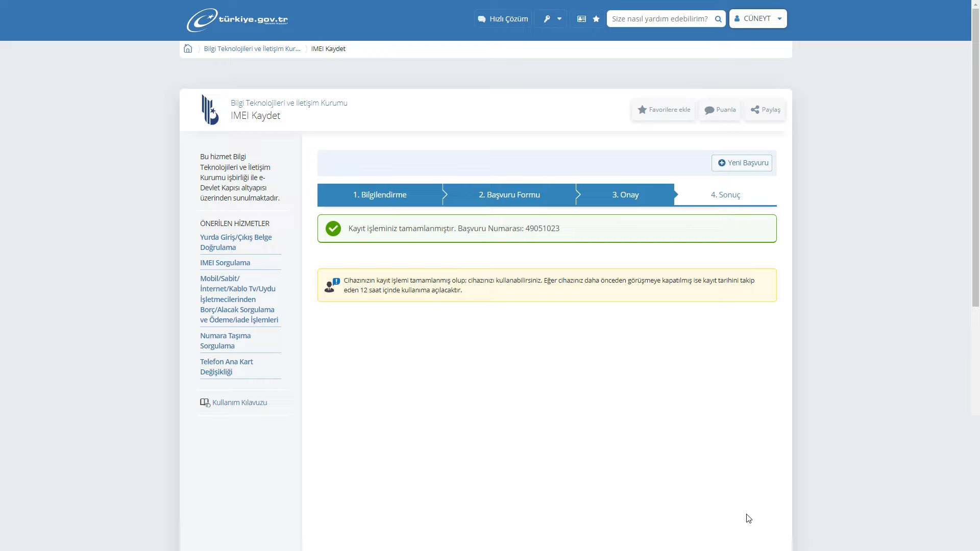Viewport: 980px width, 551px height.
Task: Type in 'Size nasıl yardım edebilirim?' search field
Action: pos(659,19)
